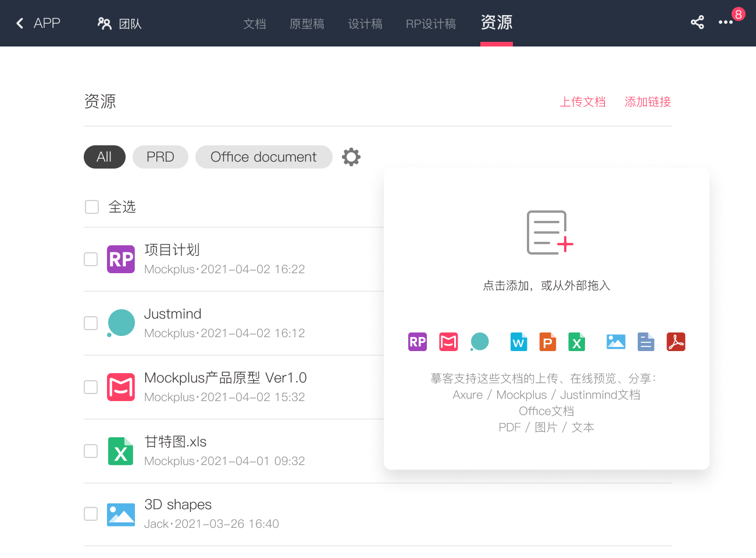Click the Excel document icon
Image resolution: width=756 pixels, height=558 pixels.
point(576,342)
